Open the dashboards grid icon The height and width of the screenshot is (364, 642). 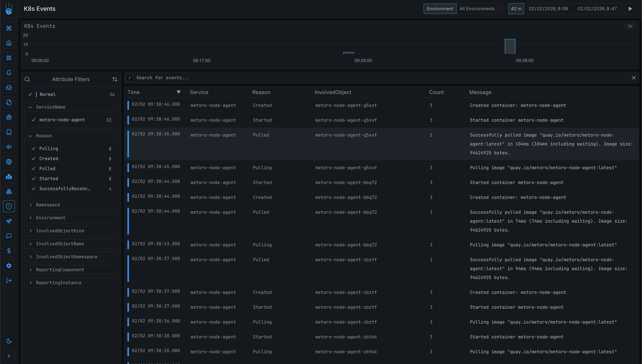point(9,58)
